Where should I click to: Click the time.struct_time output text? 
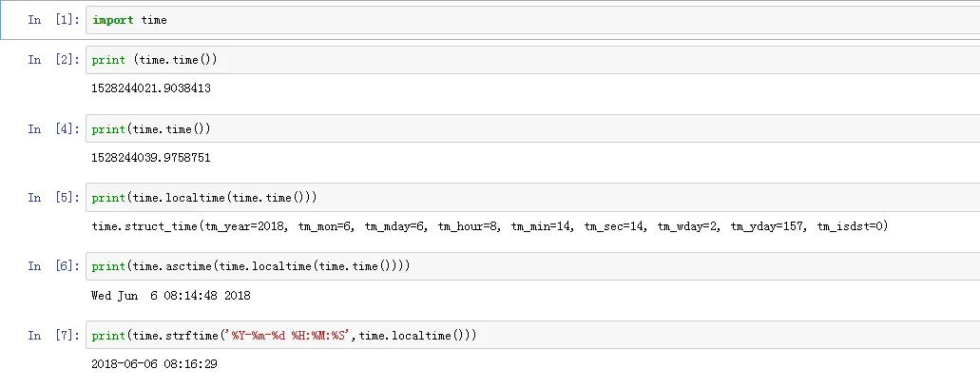(490, 226)
